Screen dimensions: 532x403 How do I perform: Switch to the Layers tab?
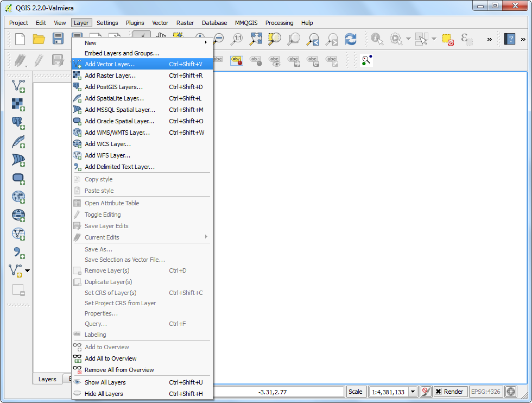pyautogui.click(x=47, y=379)
